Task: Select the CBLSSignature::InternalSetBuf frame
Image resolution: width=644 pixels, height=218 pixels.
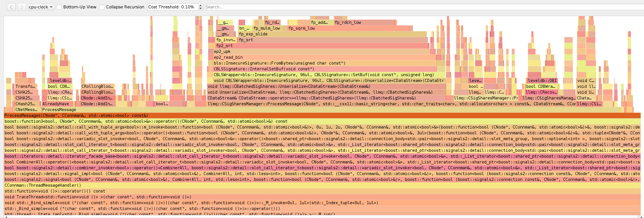Action: point(325,69)
